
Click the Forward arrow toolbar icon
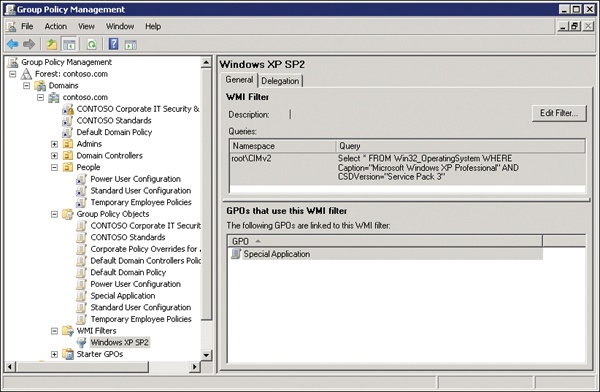point(29,44)
